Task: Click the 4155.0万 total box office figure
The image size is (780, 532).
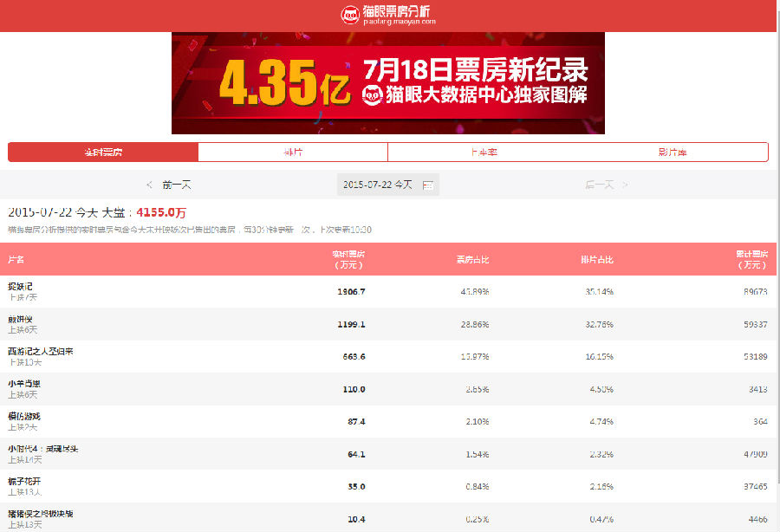Action: click(161, 213)
